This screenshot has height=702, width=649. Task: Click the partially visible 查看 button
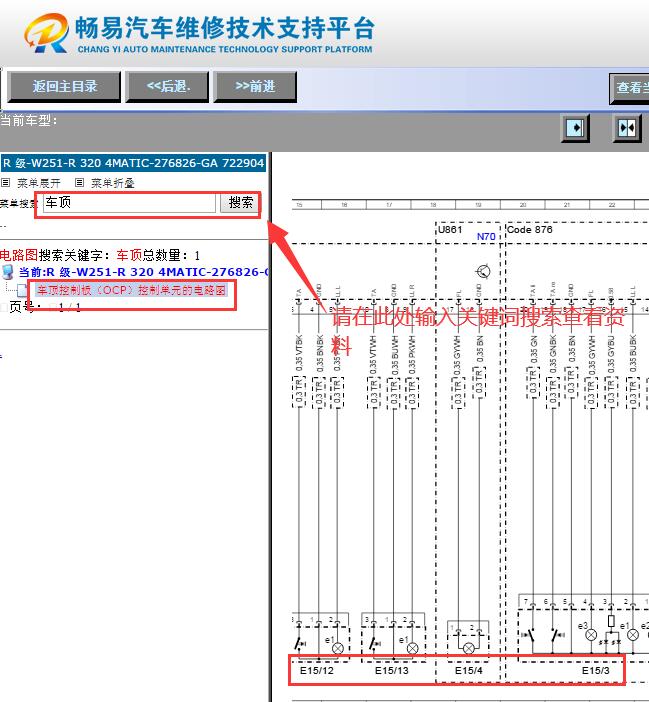(629, 88)
